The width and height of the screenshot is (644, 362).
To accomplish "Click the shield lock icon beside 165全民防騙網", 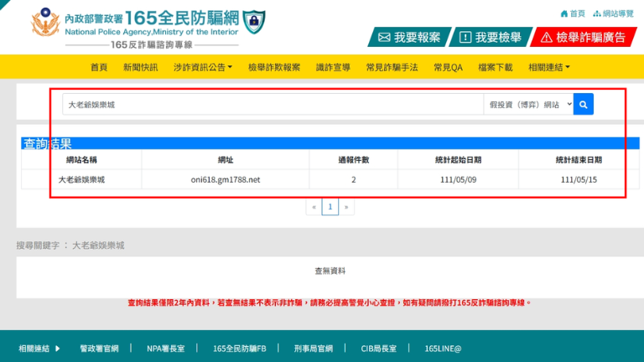I will [x=254, y=21].
